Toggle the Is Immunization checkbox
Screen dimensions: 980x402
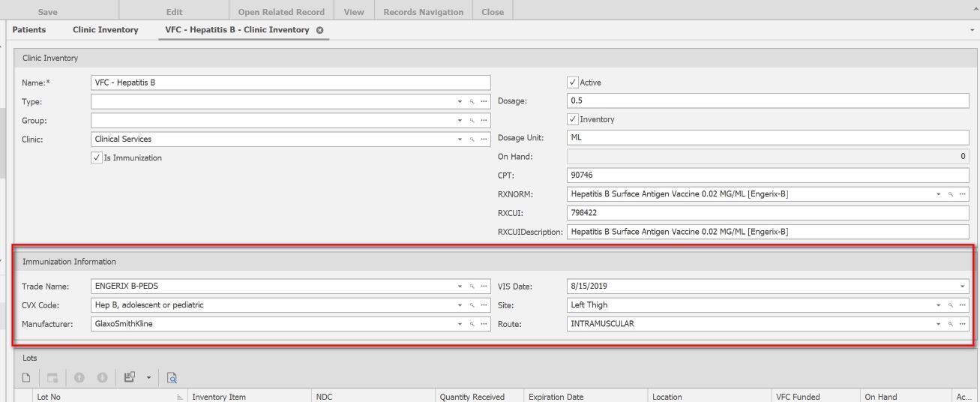[96, 157]
